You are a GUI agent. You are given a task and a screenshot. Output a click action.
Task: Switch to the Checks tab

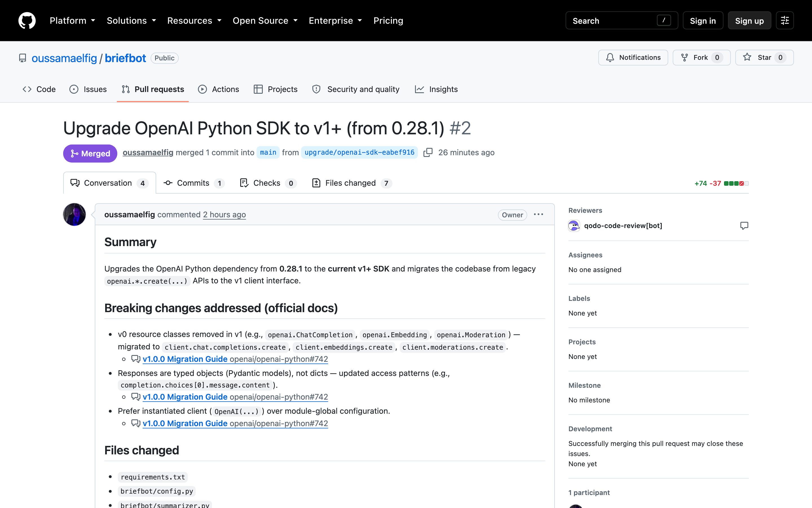pyautogui.click(x=268, y=183)
